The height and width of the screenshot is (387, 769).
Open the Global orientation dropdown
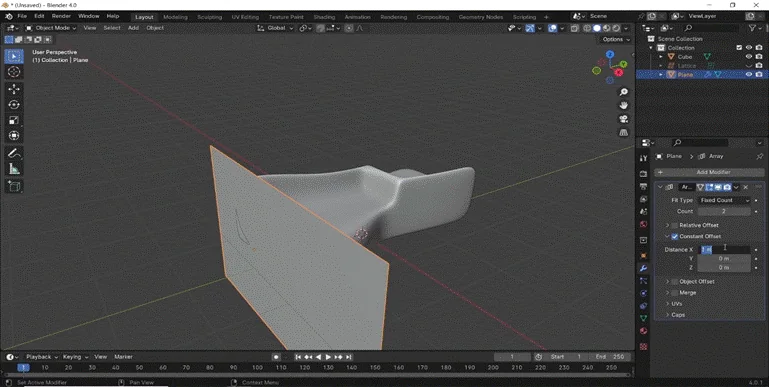point(275,28)
